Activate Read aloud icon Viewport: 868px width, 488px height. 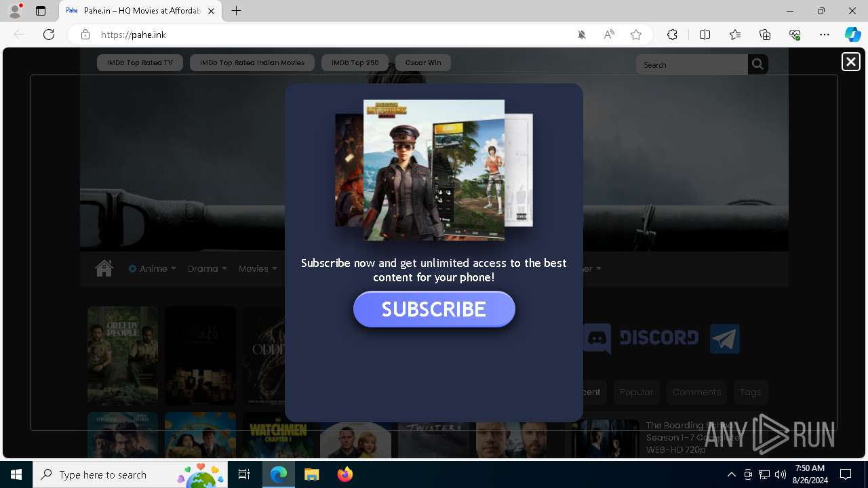pos(609,35)
